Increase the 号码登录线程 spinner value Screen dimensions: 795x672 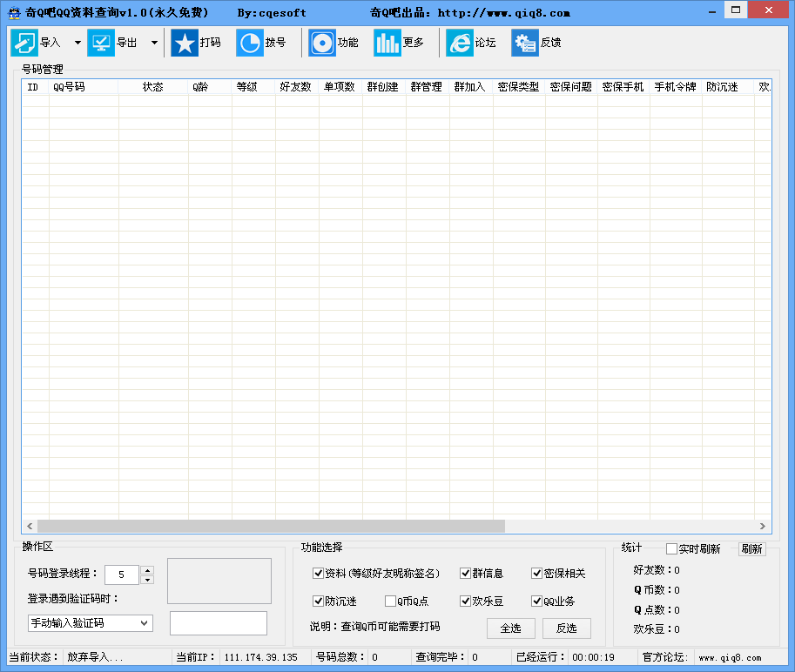(x=146, y=570)
